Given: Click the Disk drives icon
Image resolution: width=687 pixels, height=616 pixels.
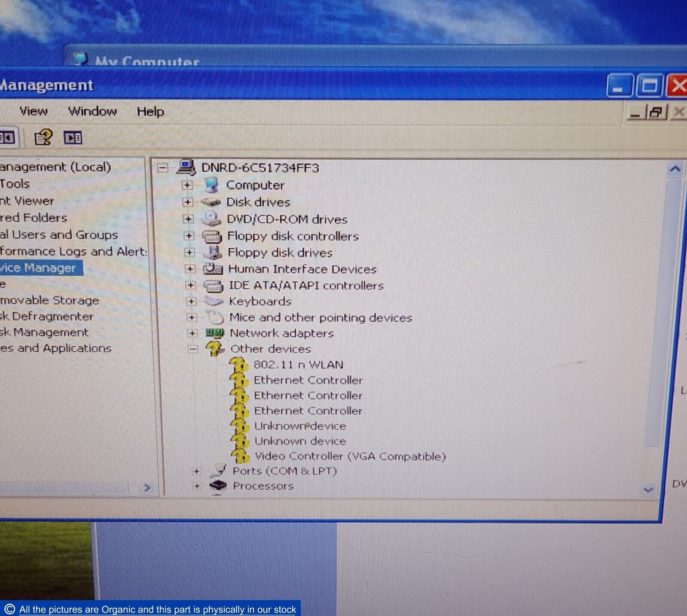Looking at the screenshot, I should 212,202.
